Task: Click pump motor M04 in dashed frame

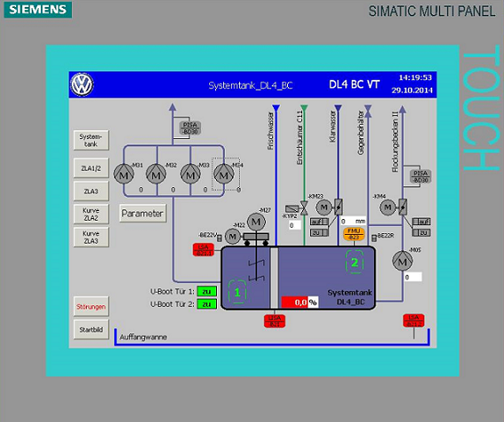Action: coord(224,174)
